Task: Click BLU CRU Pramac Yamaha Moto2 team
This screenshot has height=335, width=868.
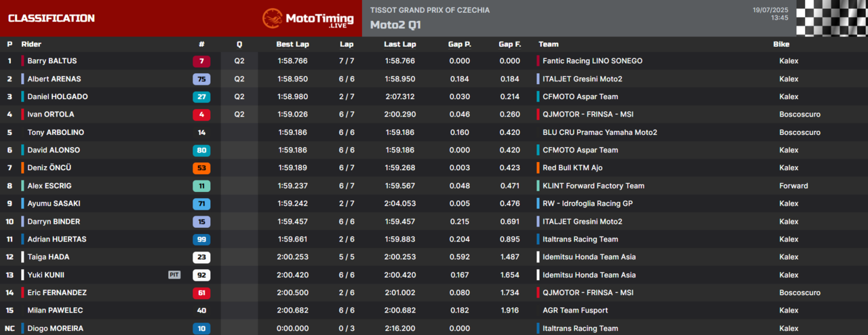Action: (x=599, y=132)
